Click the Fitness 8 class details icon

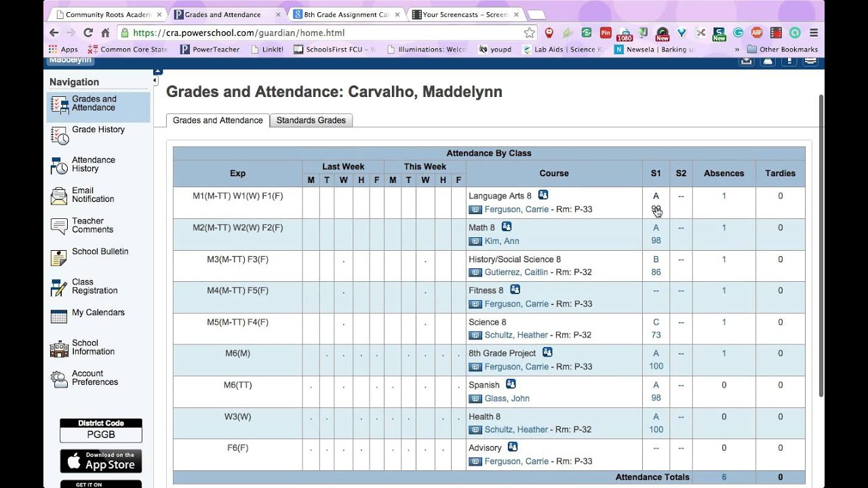pyautogui.click(x=515, y=289)
